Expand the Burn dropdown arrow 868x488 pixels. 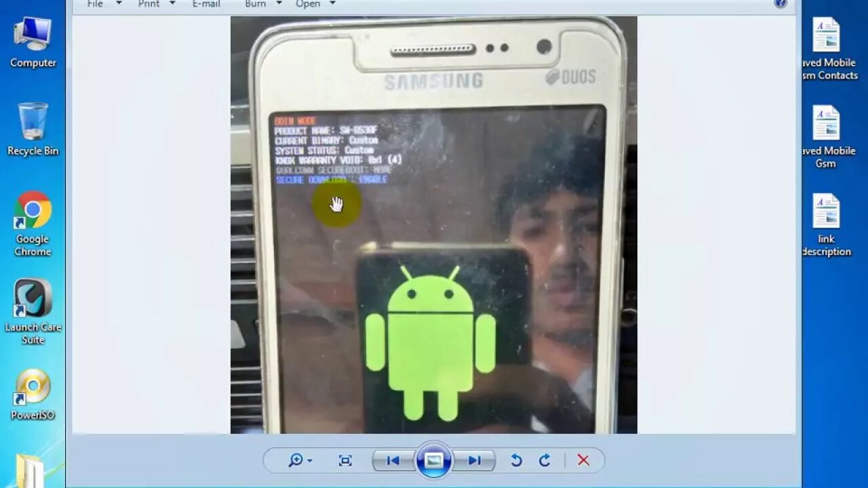pyautogui.click(x=279, y=3)
